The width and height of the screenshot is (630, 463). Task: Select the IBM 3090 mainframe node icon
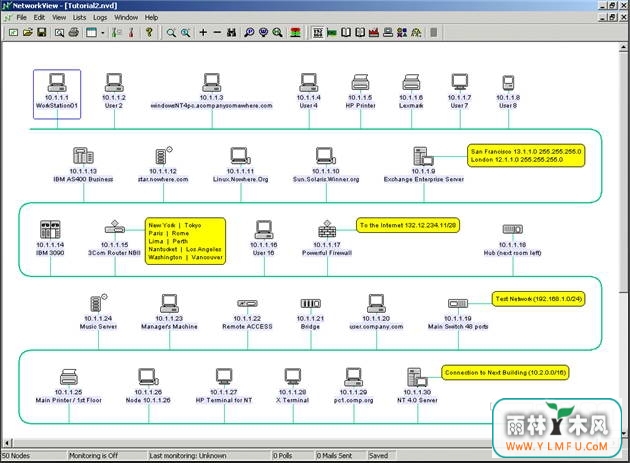click(50, 229)
